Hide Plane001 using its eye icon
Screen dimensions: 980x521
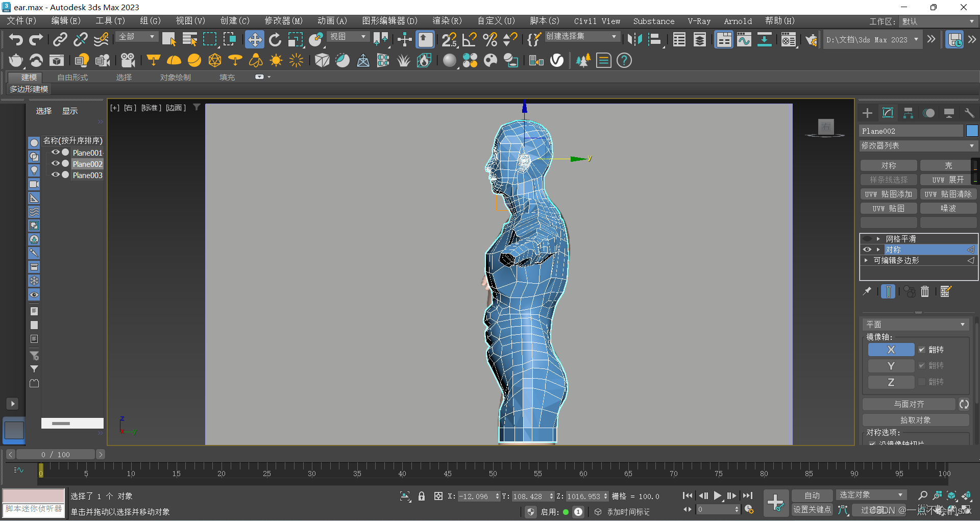click(x=55, y=153)
